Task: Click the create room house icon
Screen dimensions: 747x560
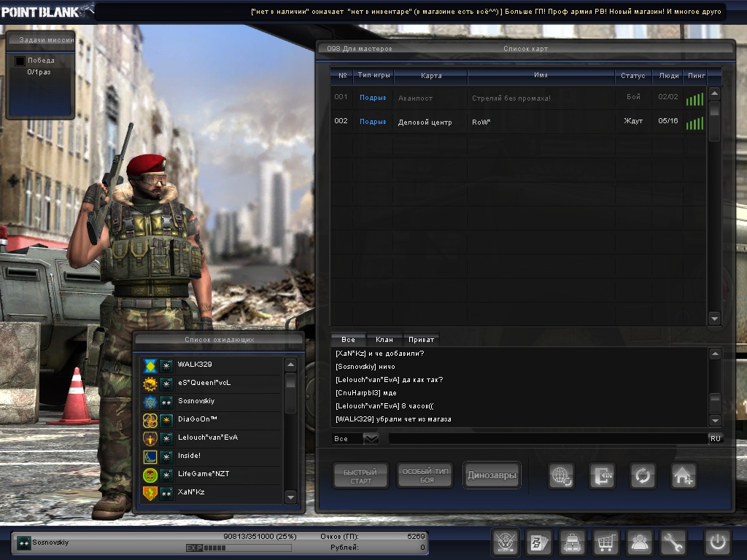Action: (684, 476)
